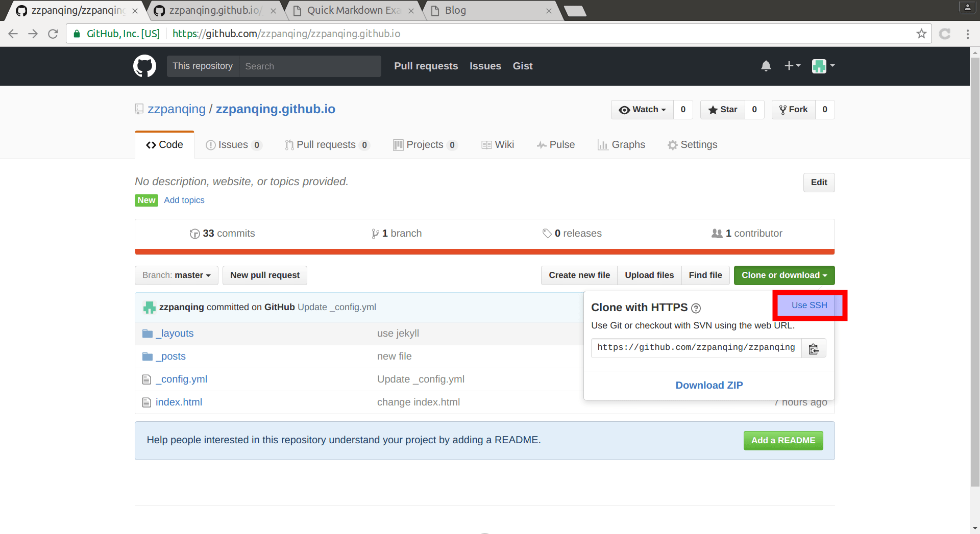This screenshot has height=534, width=980.
Task: Open the plus create-new menu
Action: click(792, 66)
